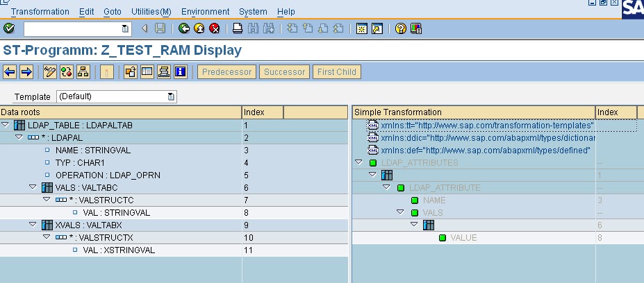This screenshot has width=644, height=283.
Task: Click the Simple Transformation column header
Action: (x=474, y=112)
